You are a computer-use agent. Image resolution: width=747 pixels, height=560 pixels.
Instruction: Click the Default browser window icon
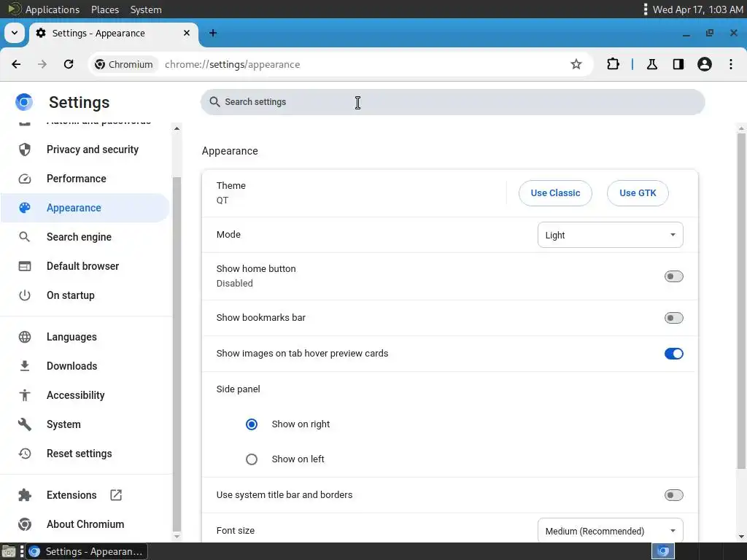coord(25,266)
